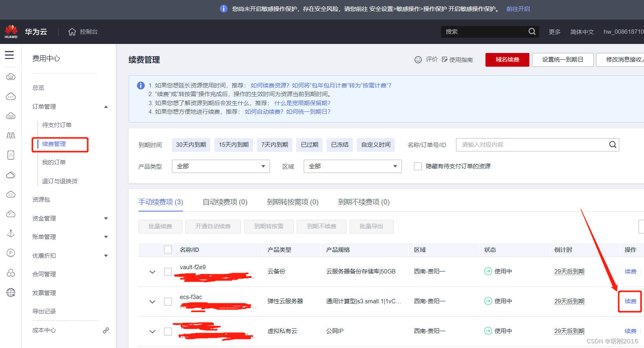Image resolution: width=644 pixels, height=348 pixels.
Task: Click 如何自动续费? link
Action: tap(264, 112)
